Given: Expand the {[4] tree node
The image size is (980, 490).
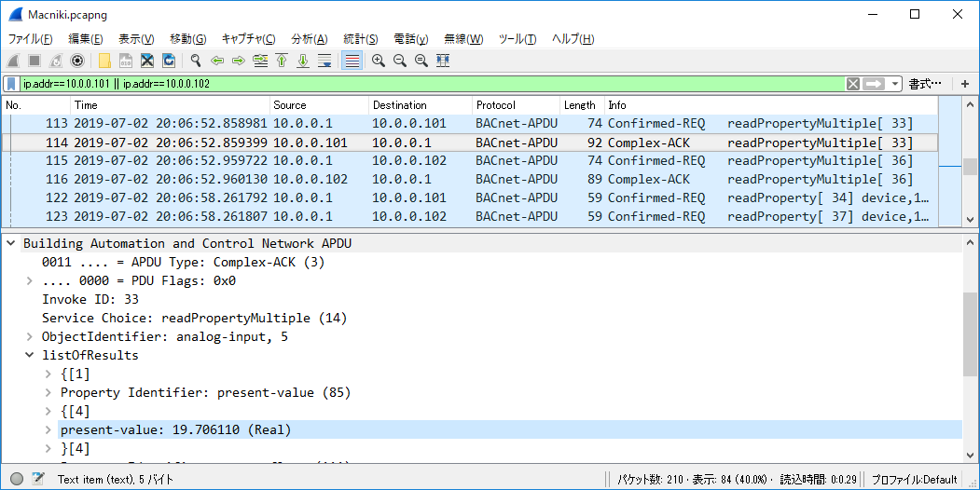Looking at the screenshot, I should 48,412.
